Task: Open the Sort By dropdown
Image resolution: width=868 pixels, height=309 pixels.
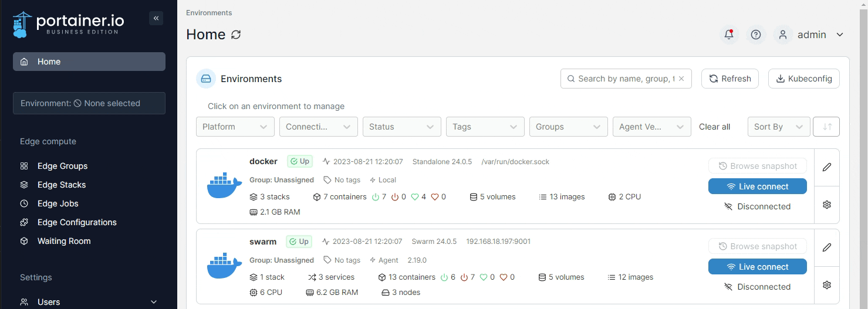Action: point(779,127)
